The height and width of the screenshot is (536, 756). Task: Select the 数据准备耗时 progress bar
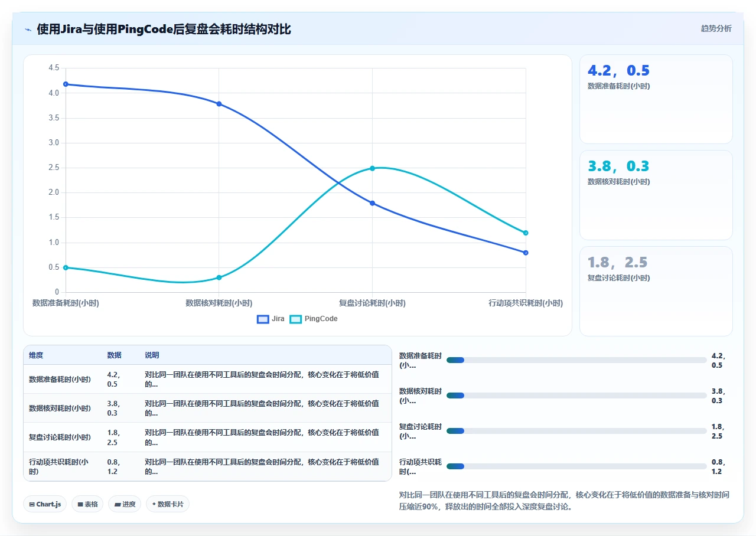pyautogui.click(x=576, y=360)
